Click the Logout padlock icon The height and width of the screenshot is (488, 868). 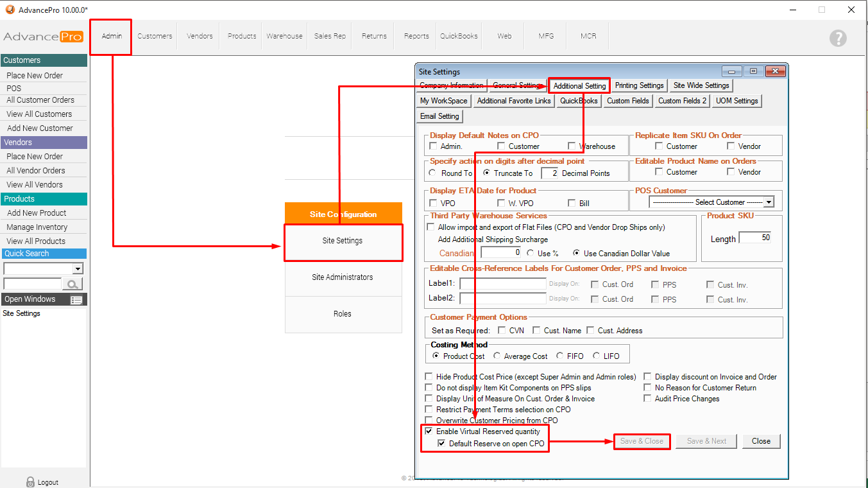tap(30, 482)
